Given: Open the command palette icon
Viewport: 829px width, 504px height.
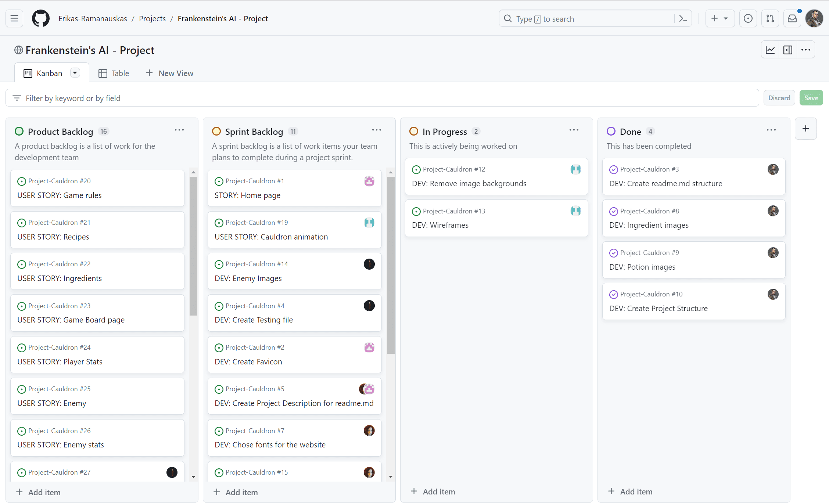Looking at the screenshot, I should click(683, 18).
